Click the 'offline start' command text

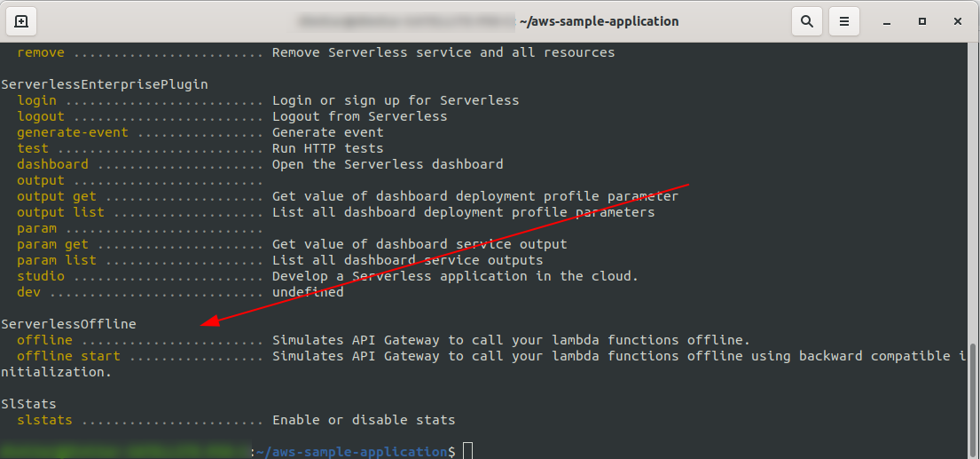[x=68, y=356]
